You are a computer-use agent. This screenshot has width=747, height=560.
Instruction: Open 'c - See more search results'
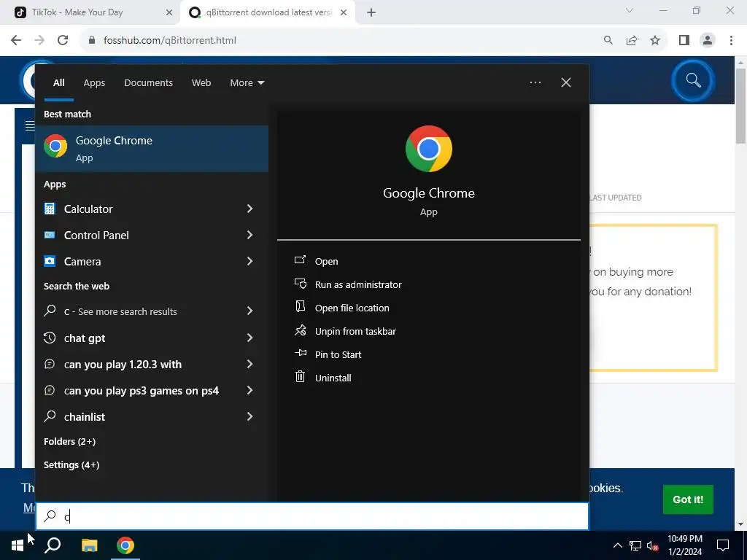pos(120,311)
